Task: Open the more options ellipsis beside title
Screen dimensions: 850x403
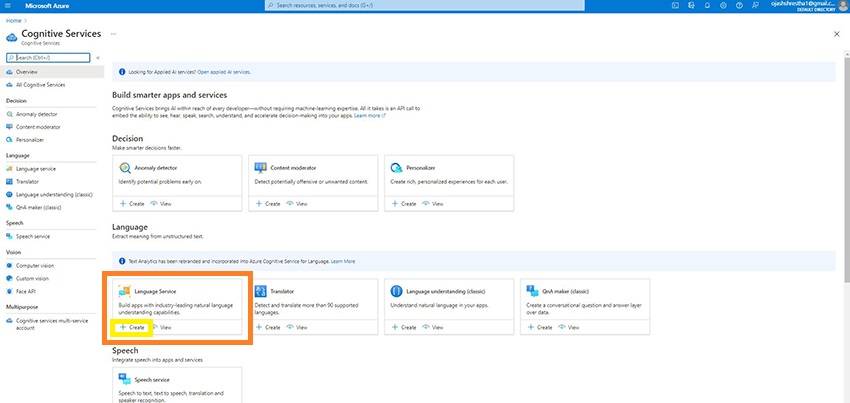Action: [113, 34]
